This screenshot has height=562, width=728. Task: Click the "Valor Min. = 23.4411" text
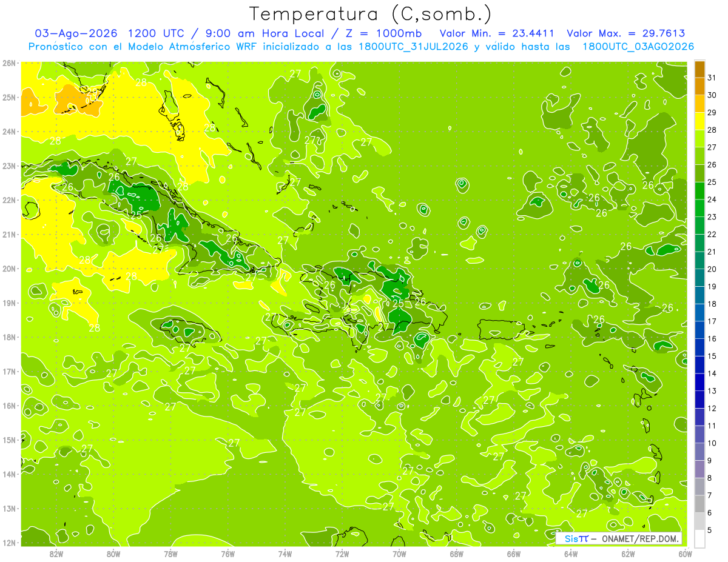coord(497,33)
